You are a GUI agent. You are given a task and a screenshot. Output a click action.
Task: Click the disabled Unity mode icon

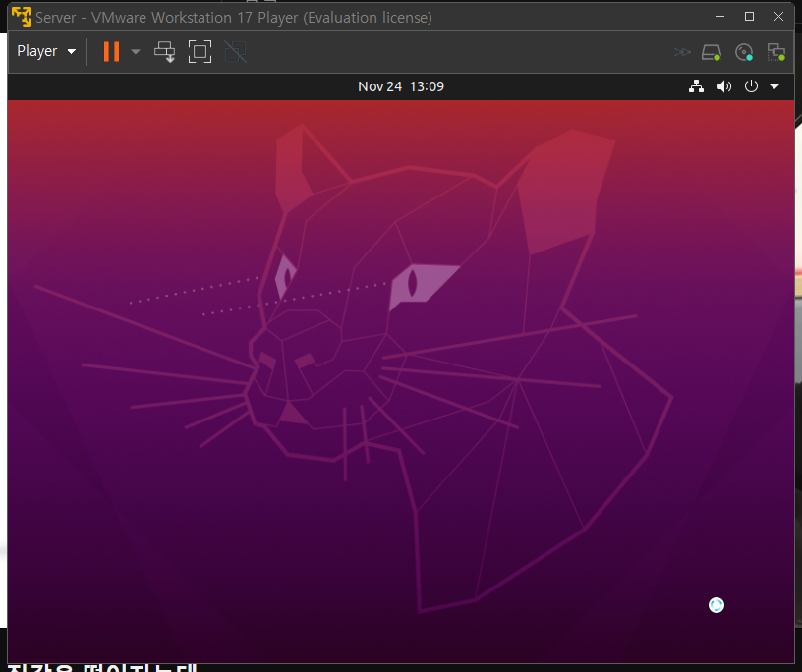point(235,52)
